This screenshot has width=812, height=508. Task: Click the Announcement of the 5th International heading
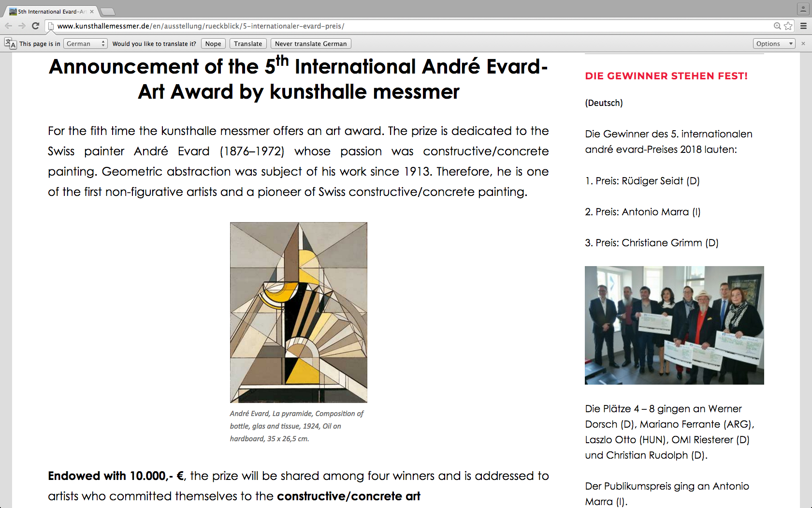pos(298,79)
